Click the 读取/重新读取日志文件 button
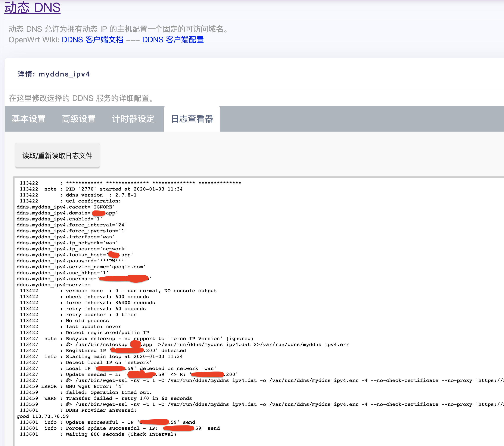 [57, 155]
